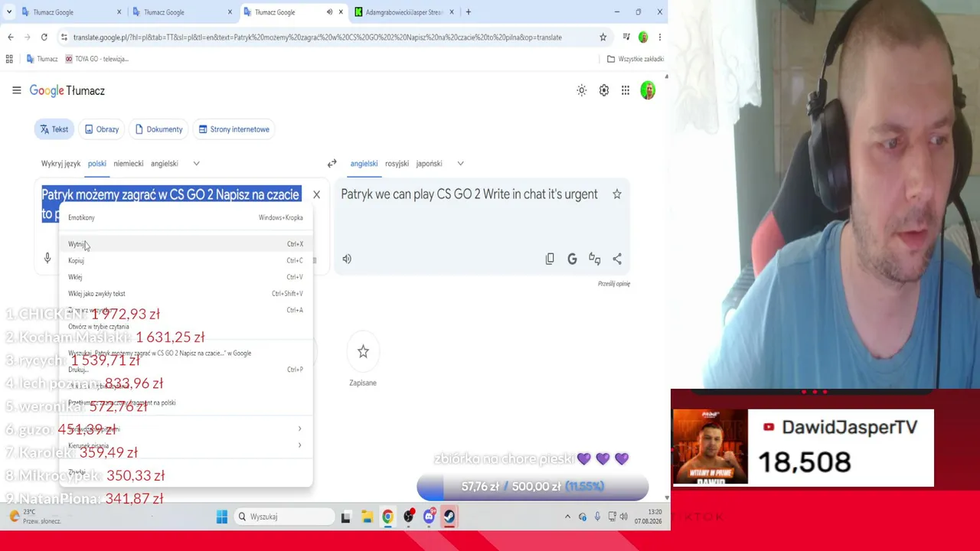
Task: Open the Google apps grid
Action: click(626, 90)
